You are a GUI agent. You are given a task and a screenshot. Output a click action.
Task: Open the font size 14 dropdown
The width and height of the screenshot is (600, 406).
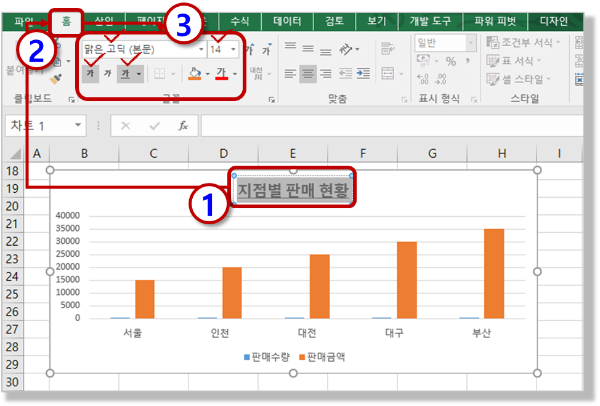[233, 49]
